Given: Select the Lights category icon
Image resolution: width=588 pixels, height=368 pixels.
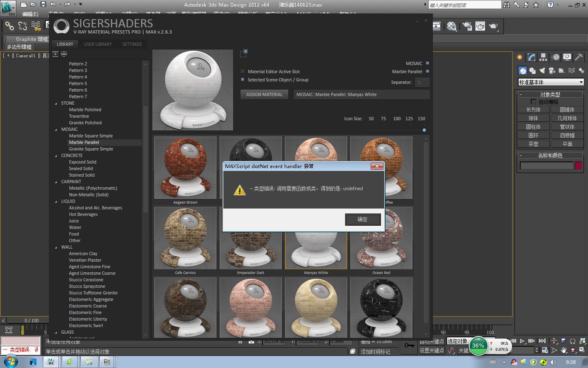Looking at the screenshot, I should coord(542,71).
